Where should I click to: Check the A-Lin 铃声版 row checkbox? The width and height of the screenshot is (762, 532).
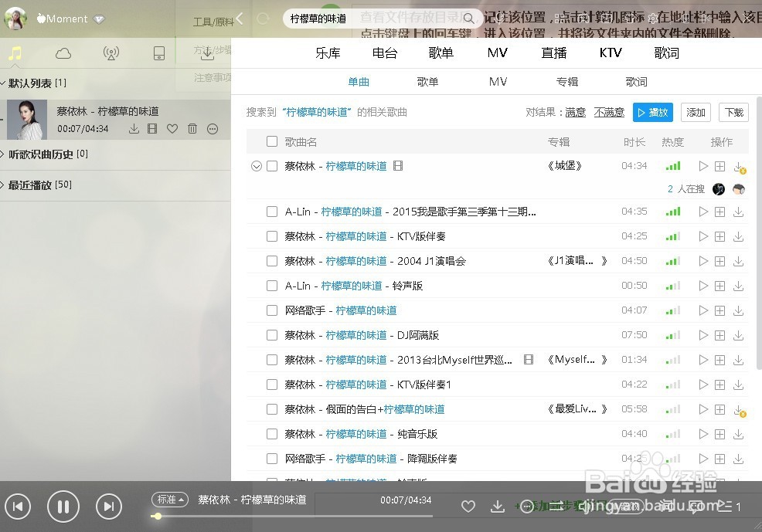[272, 286]
